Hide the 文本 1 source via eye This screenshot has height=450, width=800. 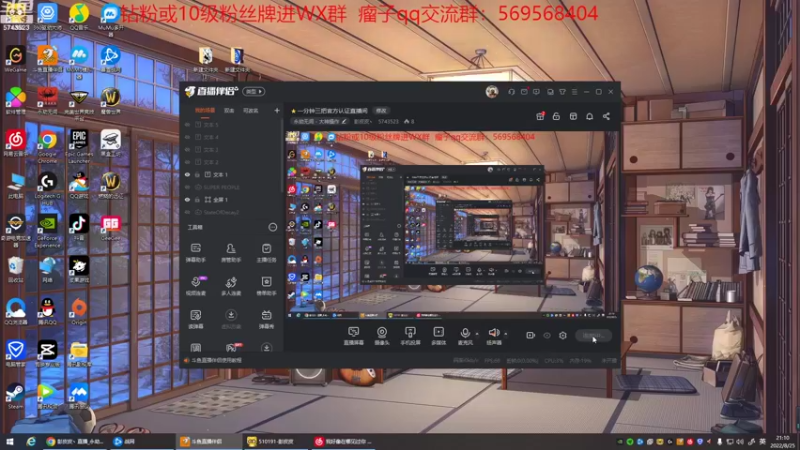click(x=187, y=174)
